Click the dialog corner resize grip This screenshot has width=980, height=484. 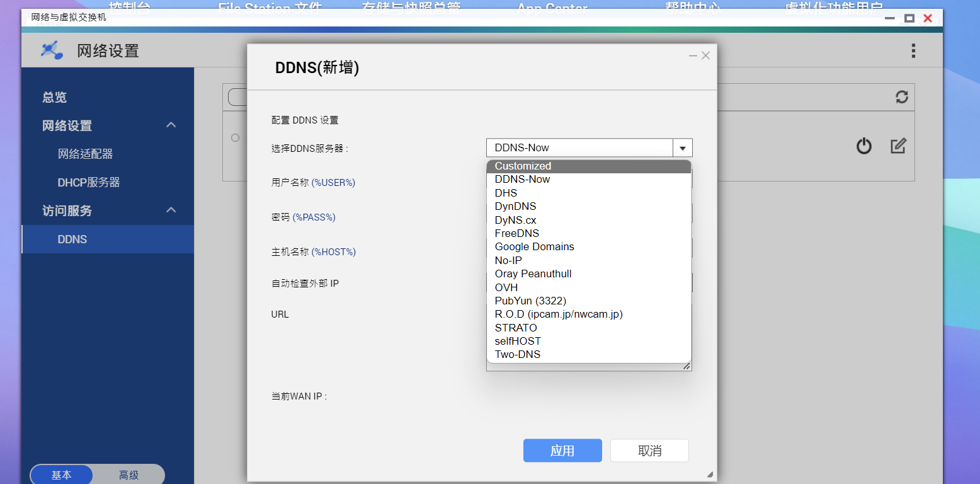[710, 475]
